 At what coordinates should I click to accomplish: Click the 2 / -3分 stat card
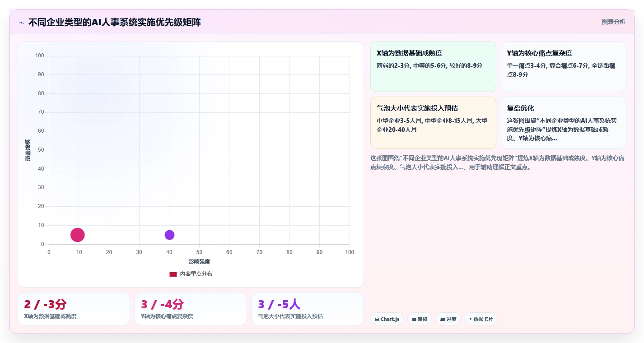point(74,309)
